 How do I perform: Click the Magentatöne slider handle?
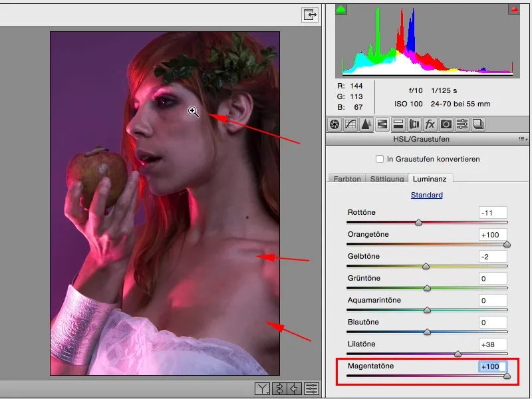[507, 376]
